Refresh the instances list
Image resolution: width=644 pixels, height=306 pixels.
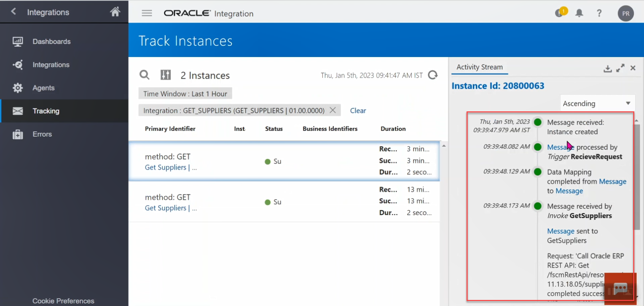pyautogui.click(x=433, y=75)
